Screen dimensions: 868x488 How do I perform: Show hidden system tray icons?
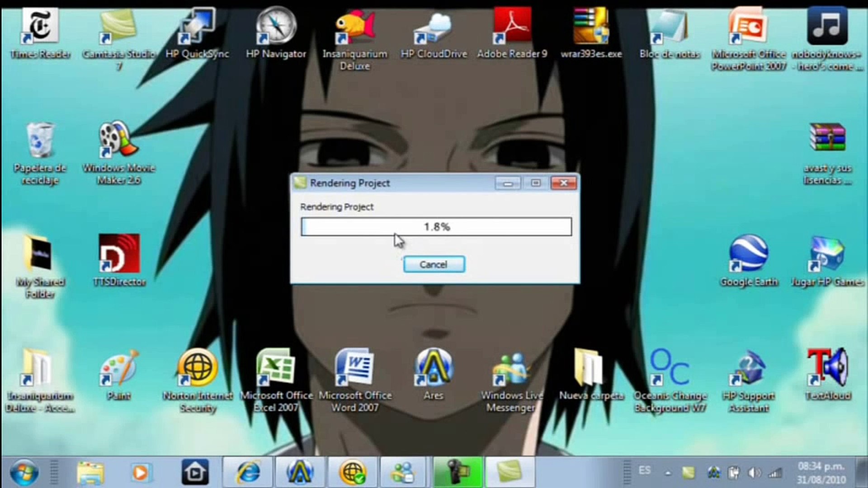tap(668, 474)
